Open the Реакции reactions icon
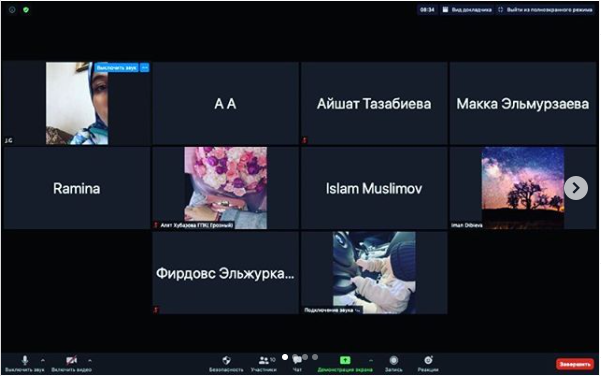601x376 pixels. point(428,360)
